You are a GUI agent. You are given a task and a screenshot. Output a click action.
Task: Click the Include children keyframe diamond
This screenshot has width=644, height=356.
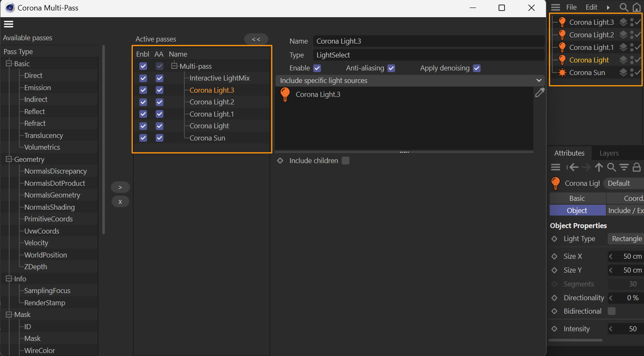click(x=280, y=161)
